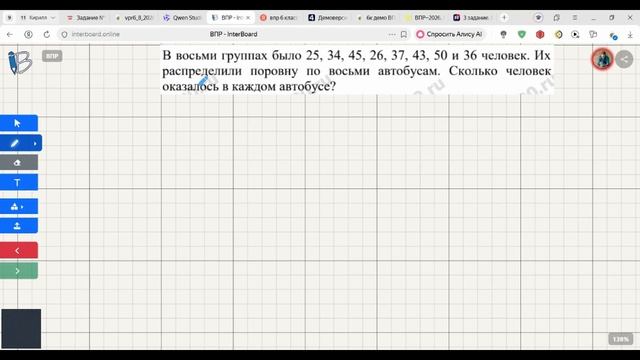Image resolution: width=640 pixels, height=360 pixels.
Task: Click the ВПР board name label
Action: click(52, 56)
